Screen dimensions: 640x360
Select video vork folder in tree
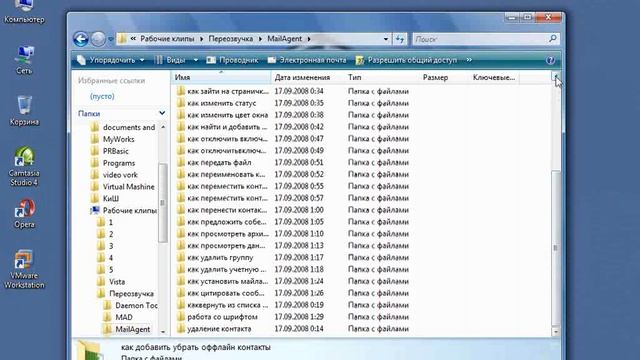pos(114,175)
